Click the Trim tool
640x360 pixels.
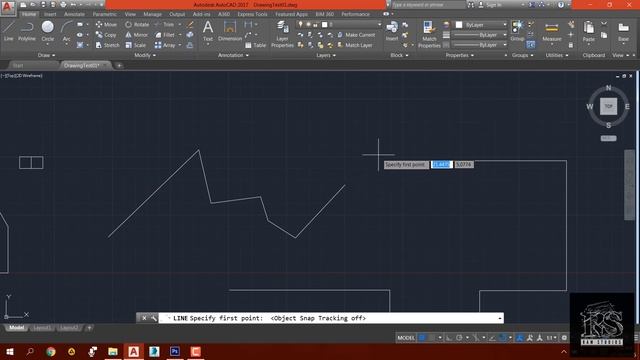point(164,24)
